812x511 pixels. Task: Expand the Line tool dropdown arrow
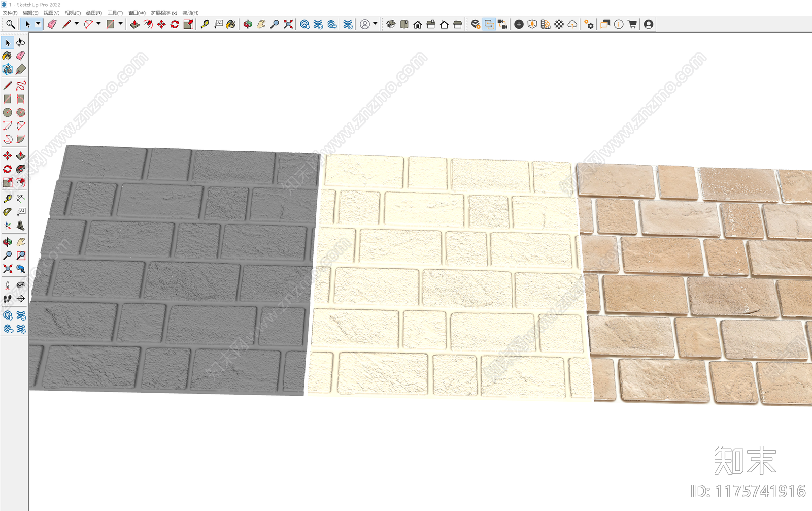pos(77,24)
